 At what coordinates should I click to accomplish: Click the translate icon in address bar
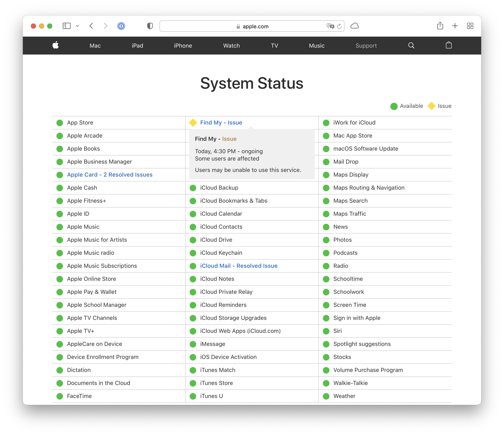pos(330,26)
